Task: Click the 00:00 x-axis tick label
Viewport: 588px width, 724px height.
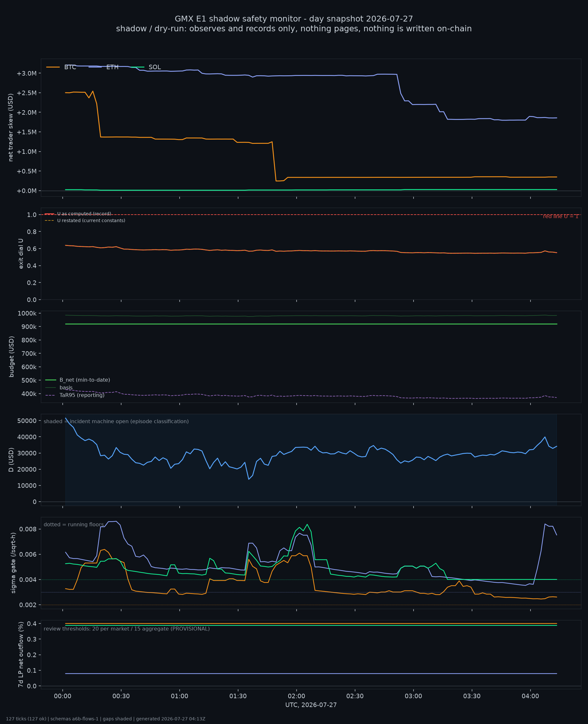Action: pos(63,696)
